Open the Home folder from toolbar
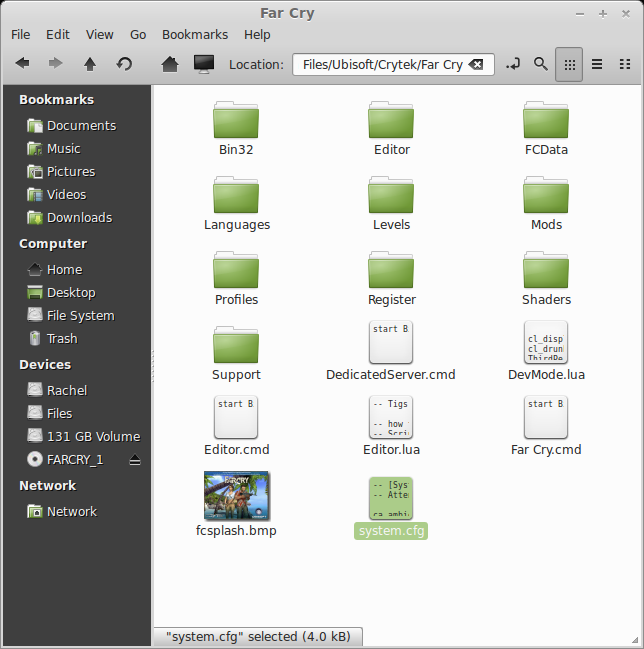The width and height of the screenshot is (644, 649). [170, 64]
